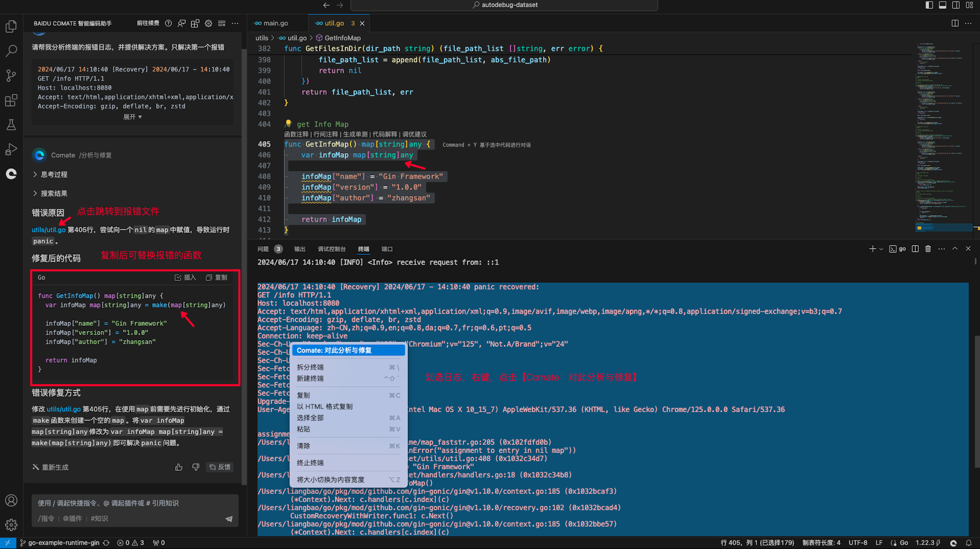
Task: Open the 输出 panel tab
Action: pyautogui.click(x=300, y=249)
